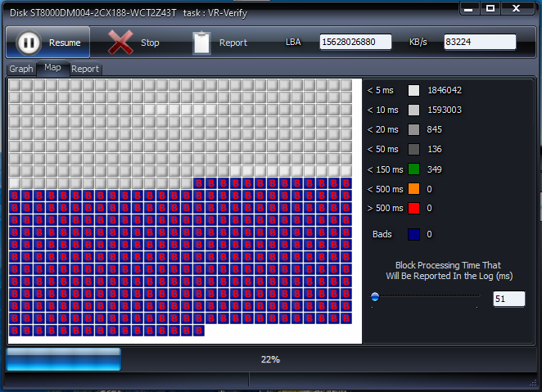The image size is (542, 392).
Task: Click the red X Stop icon
Action: [x=120, y=42]
